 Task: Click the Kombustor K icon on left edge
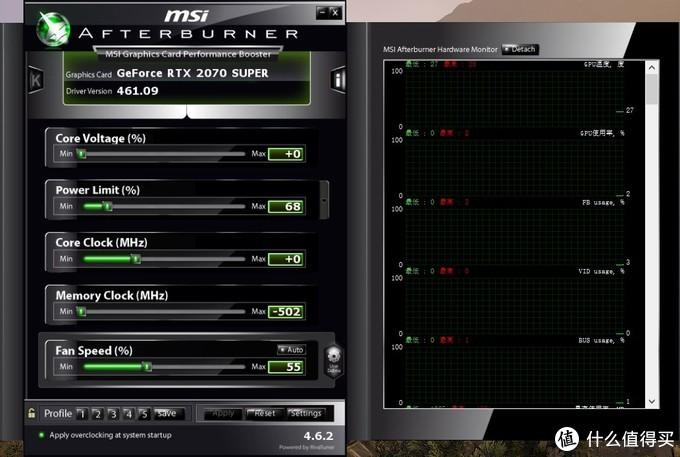[x=36, y=80]
